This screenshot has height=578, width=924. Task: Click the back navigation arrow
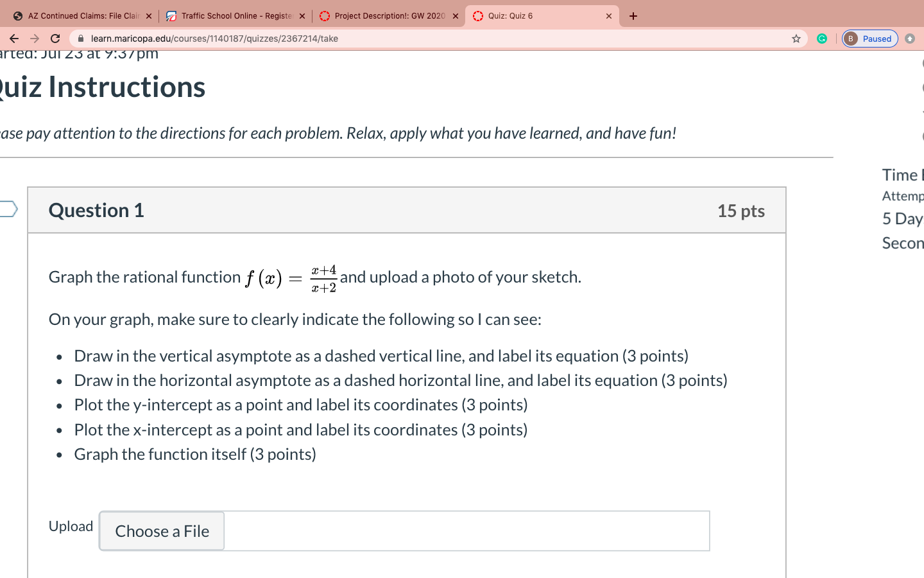pyautogui.click(x=13, y=39)
